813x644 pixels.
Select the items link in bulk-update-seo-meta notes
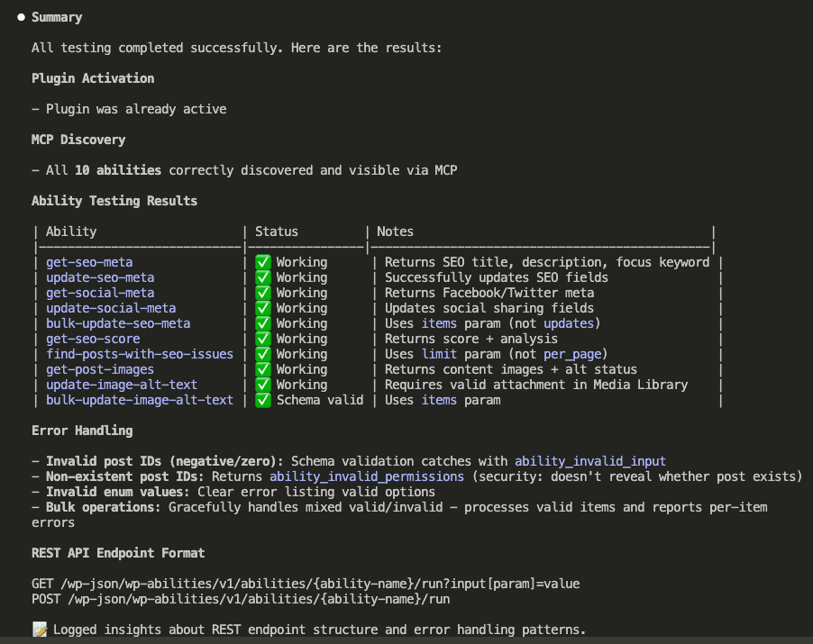[x=439, y=322]
